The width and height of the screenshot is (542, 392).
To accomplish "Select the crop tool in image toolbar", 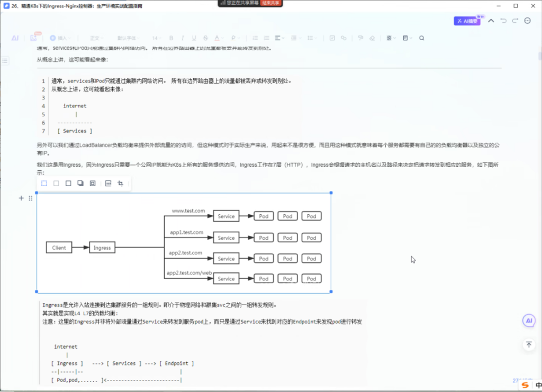I will [121, 184].
